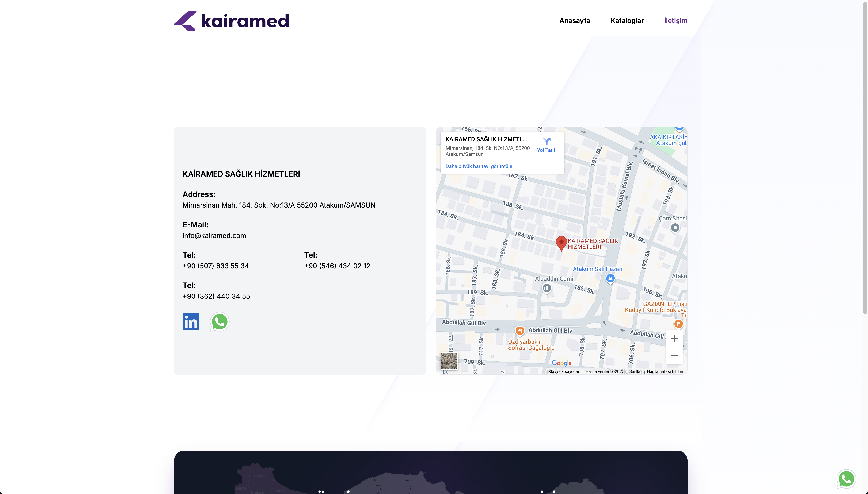Image resolution: width=868 pixels, height=494 pixels.
Task: Click the WhatsApp icon beside LinkedIn
Action: coord(219,322)
